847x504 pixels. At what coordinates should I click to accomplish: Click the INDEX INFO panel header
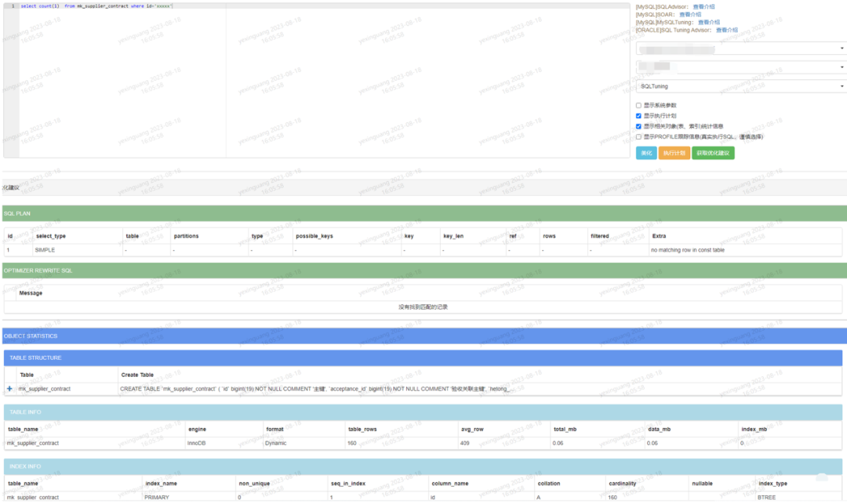coord(423,466)
